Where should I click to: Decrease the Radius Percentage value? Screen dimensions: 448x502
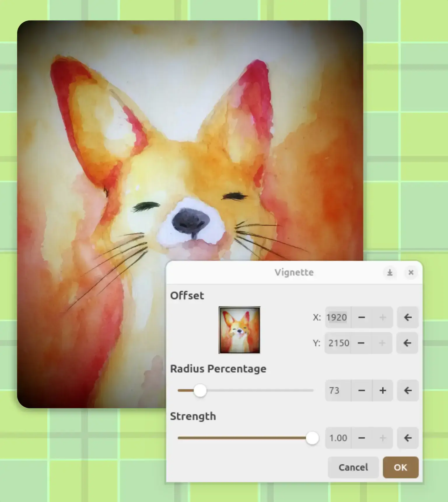pos(362,391)
